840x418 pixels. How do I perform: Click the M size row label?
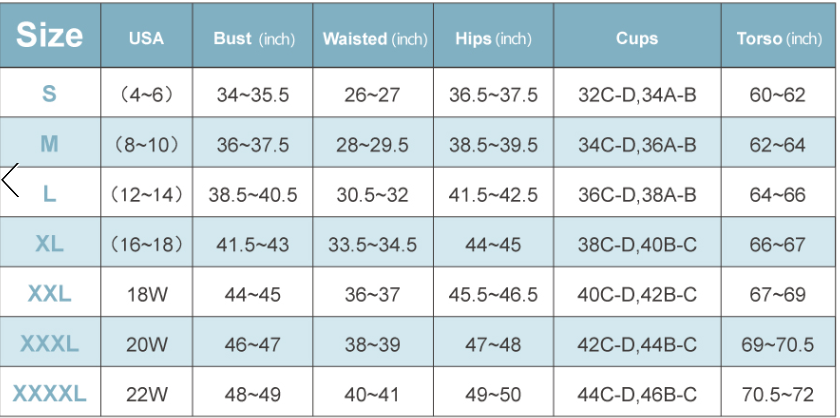(x=50, y=145)
